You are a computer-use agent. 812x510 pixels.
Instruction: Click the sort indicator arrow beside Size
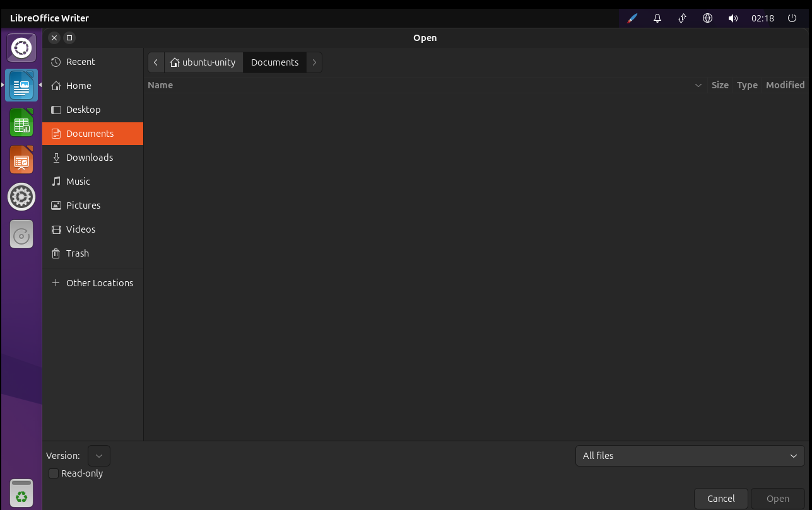[698, 85]
